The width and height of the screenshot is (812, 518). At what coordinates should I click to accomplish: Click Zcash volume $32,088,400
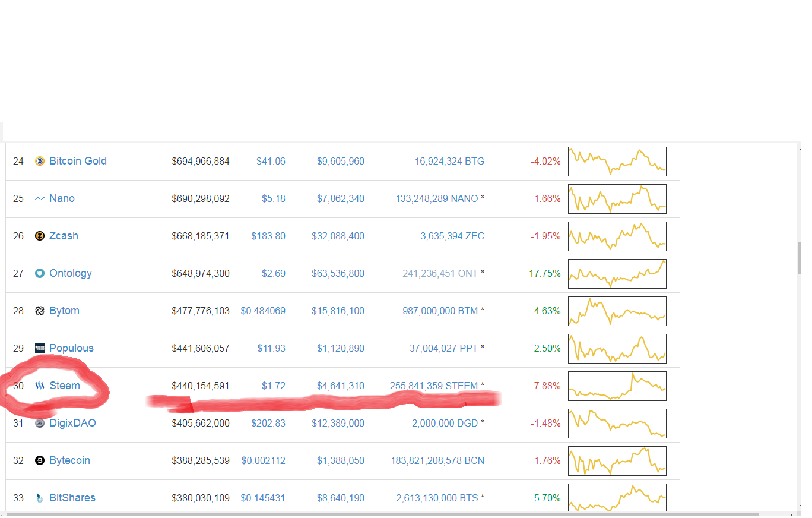point(338,236)
